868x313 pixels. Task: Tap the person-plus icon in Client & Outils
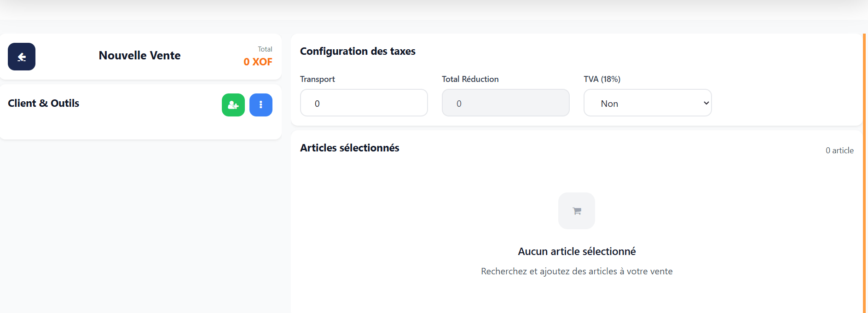click(x=233, y=105)
